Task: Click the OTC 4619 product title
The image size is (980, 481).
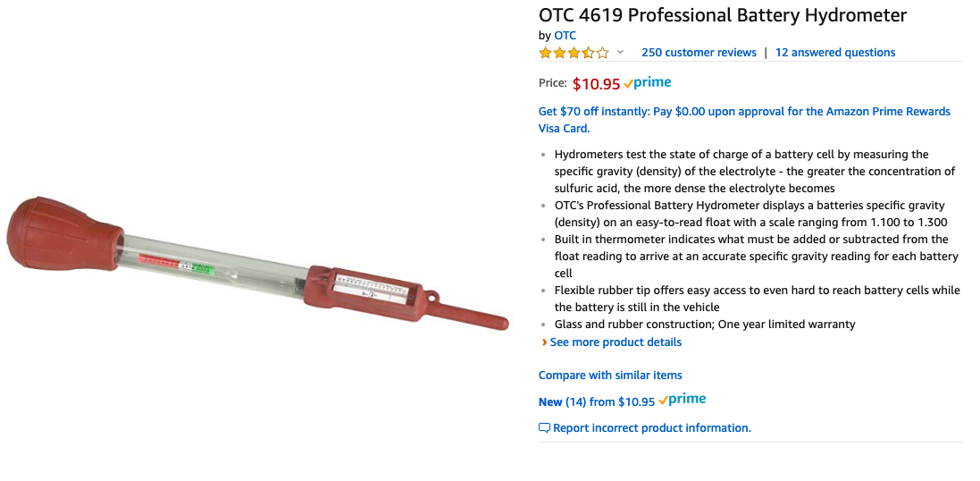Action: click(x=722, y=15)
